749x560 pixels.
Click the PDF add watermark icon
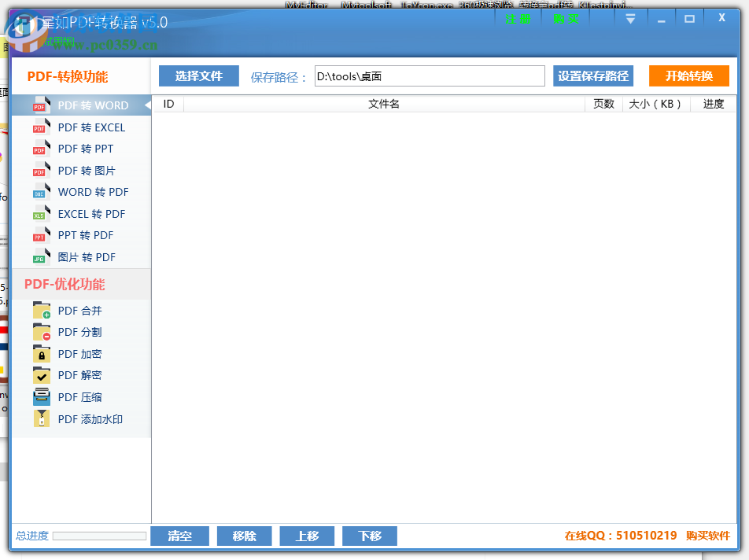[x=42, y=418]
